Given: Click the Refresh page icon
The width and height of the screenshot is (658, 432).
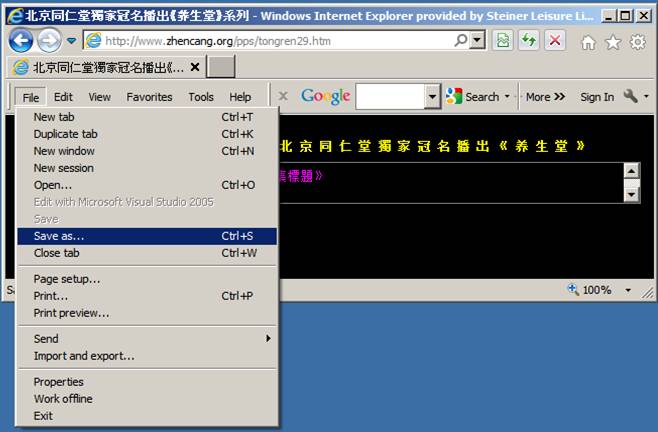Looking at the screenshot, I should [x=529, y=40].
